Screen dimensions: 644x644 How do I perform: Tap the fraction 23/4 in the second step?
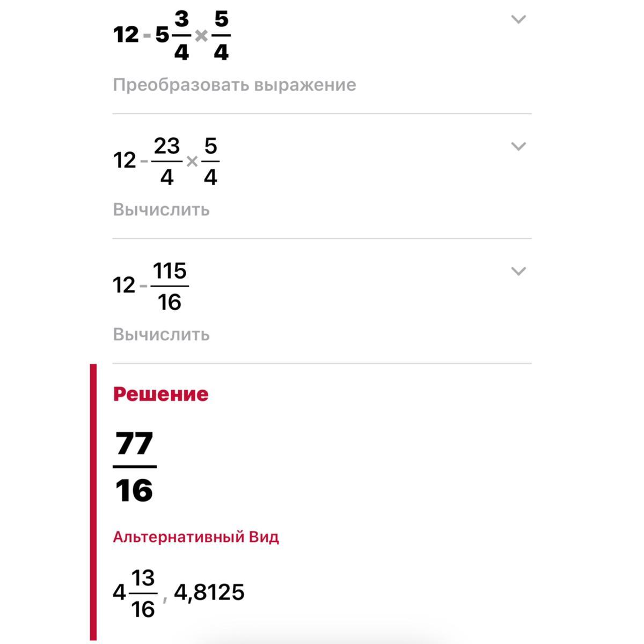click(167, 161)
